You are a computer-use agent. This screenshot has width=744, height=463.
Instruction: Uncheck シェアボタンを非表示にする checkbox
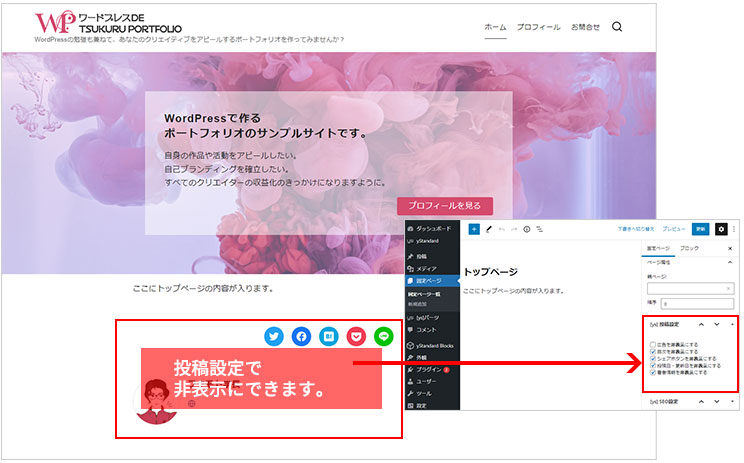[653, 359]
